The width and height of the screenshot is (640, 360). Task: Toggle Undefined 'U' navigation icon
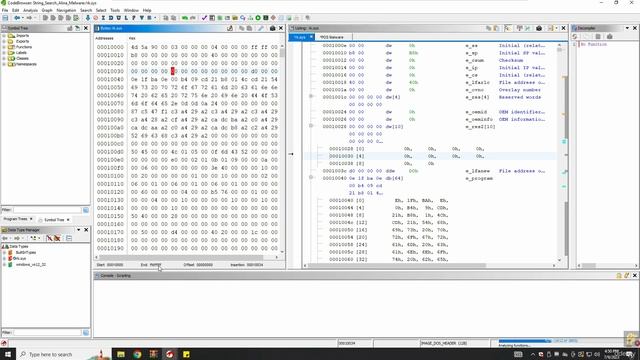click(118, 18)
